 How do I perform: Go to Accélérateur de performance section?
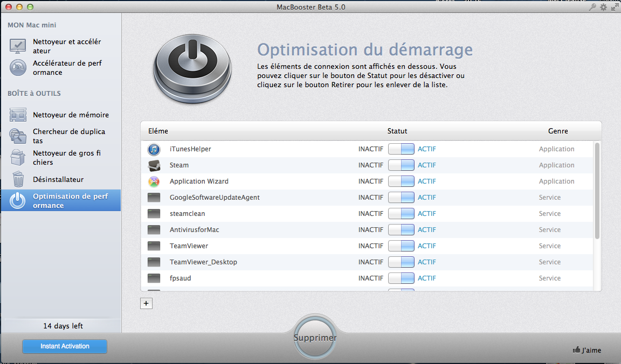point(67,68)
